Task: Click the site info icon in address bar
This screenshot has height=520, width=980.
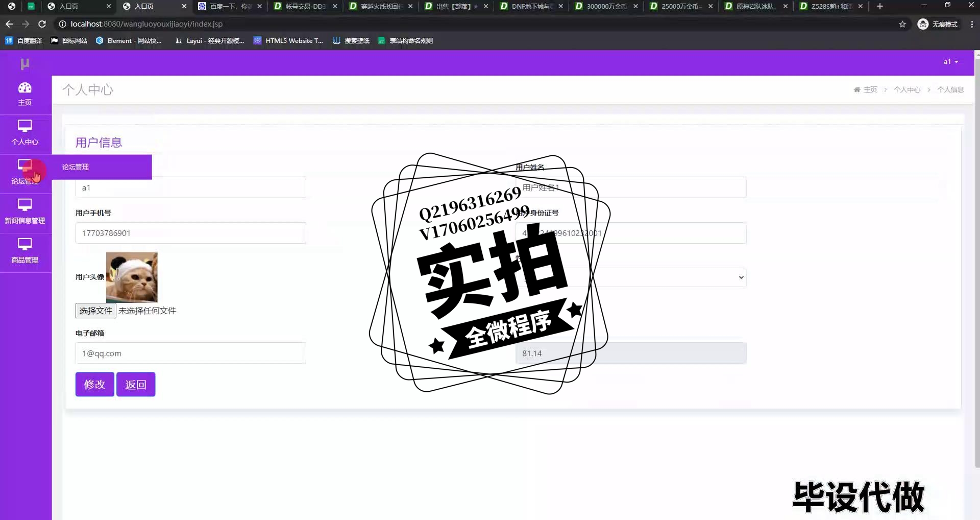Action: pyautogui.click(x=62, y=24)
